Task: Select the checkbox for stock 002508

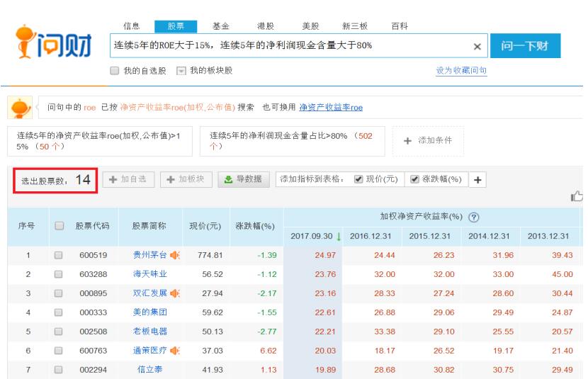Action: coord(58,332)
